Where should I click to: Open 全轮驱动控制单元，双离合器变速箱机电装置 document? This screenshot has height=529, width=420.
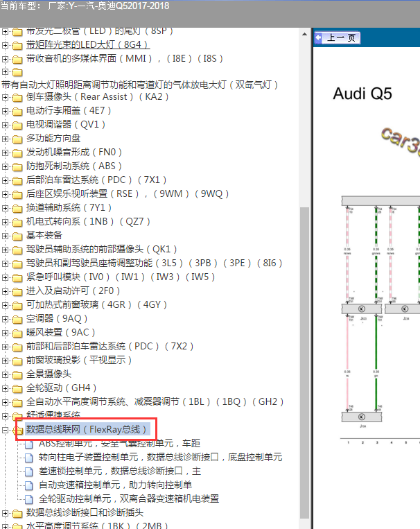coord(129,498)
